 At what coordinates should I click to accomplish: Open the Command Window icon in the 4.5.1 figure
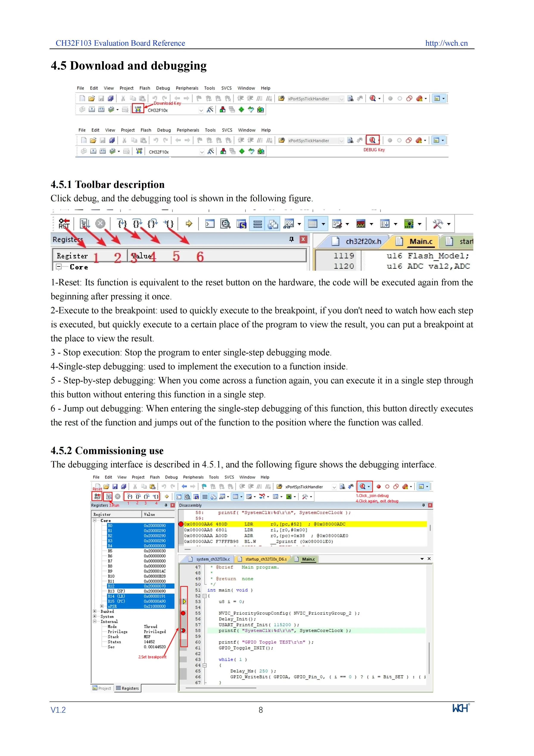(x=210, y=224)
